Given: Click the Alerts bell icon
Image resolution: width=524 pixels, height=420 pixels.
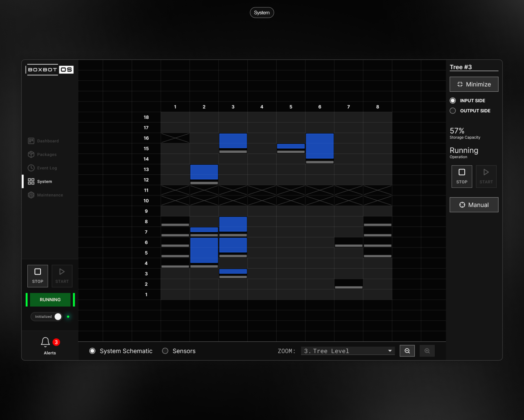Looking at the screenshot, I should click(x=45, y=342).
